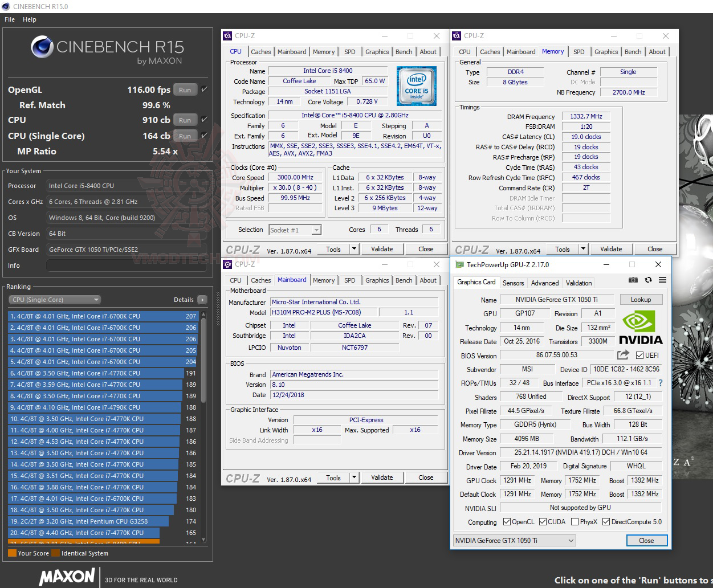Switch to Sensors tab in GPU-Z
This screenshot has width=713, height=588.
(513, 283)
